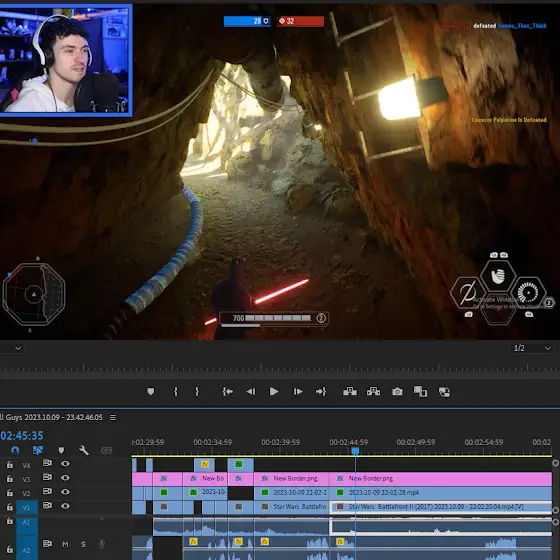Click the video track vertical zoom handle beside V4
The width and height of the screenshot is (560, 560).
(x=555, y=463)
